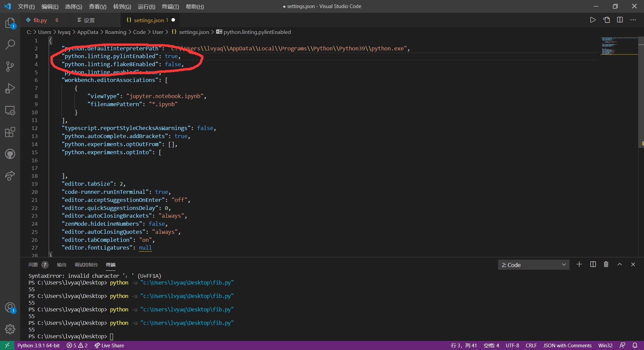Screen dimensions: 644x350
Task: Open notifications bell in status bar
Action: (635, 345)
